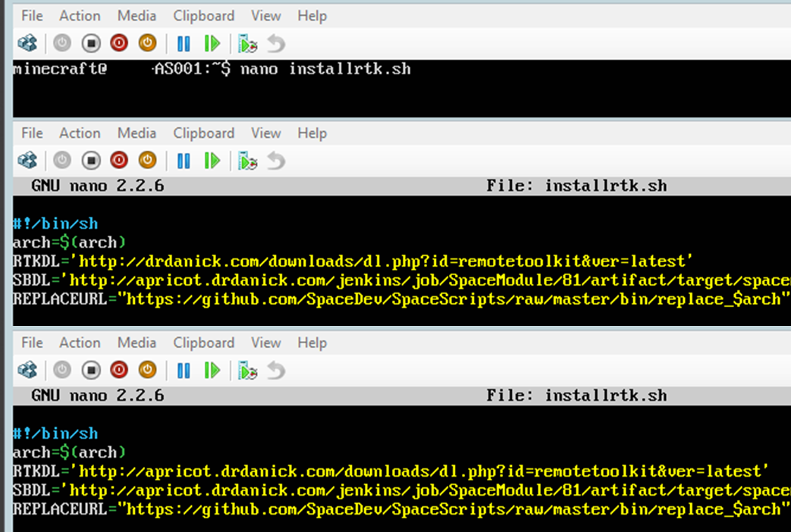Click orange Save icon in top window
The height and width of the screenshot is (532, 791).
(148, 43)
